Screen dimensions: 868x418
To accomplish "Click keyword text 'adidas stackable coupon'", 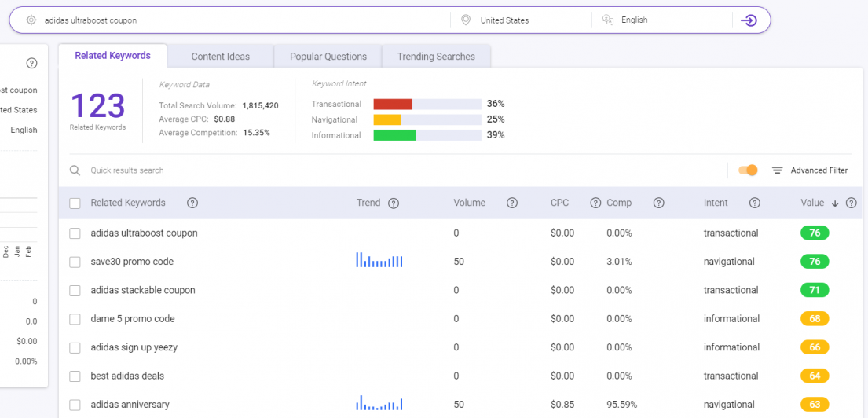I will click(143, 291).
